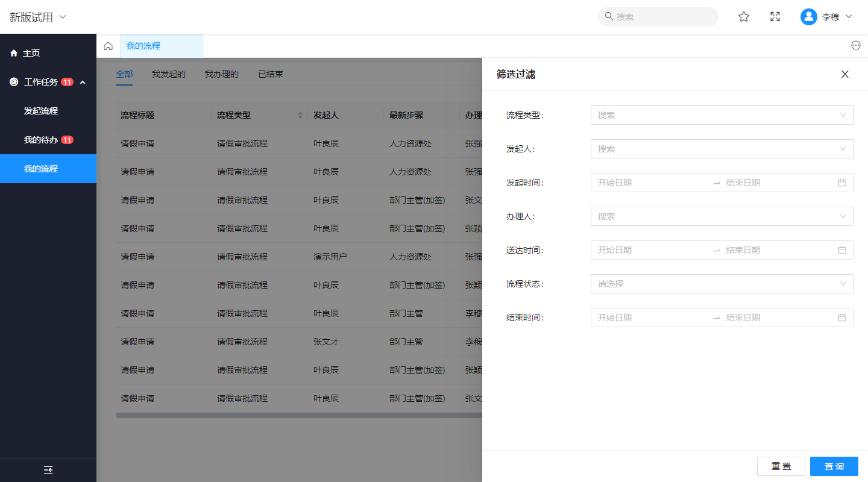Collapse the sidebar menu icon
The height and width of the screenshot is (482, 868).
click(48, 470)
